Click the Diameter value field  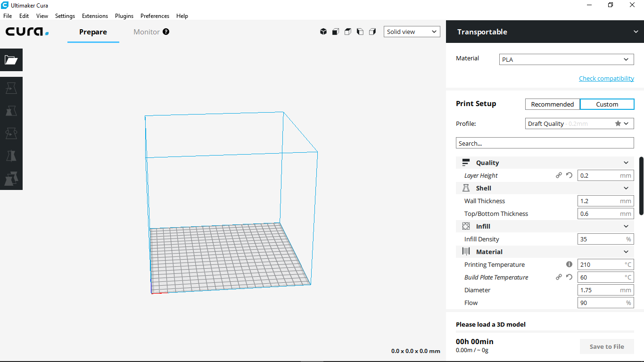point(606,290)
